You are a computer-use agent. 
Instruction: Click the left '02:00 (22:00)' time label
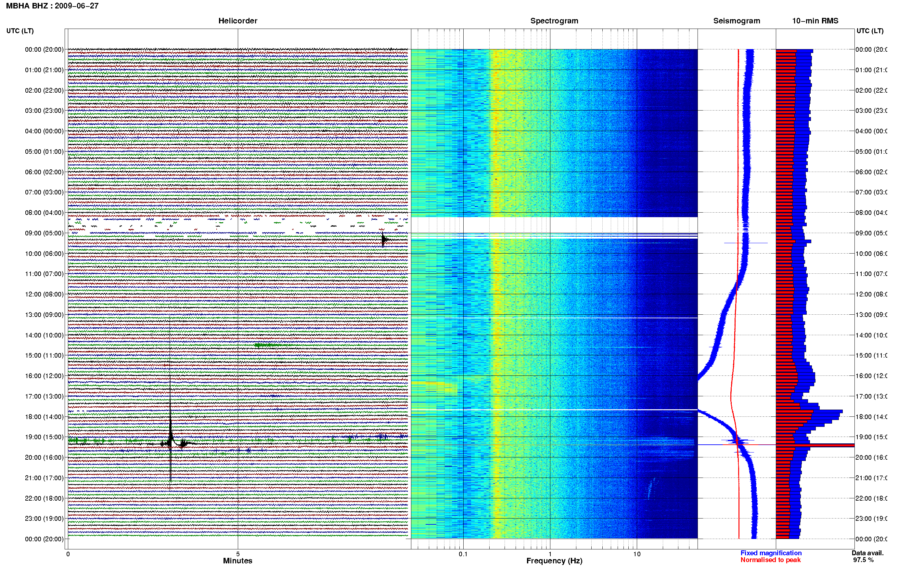click(x=44, y=90)
